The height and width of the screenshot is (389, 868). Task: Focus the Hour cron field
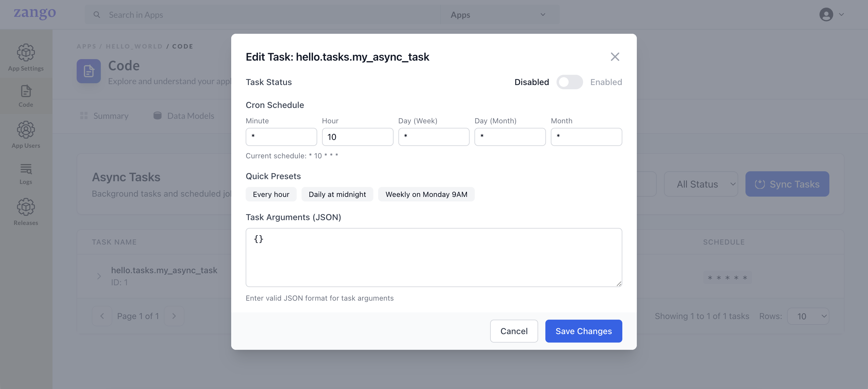[x=358, y=137]
